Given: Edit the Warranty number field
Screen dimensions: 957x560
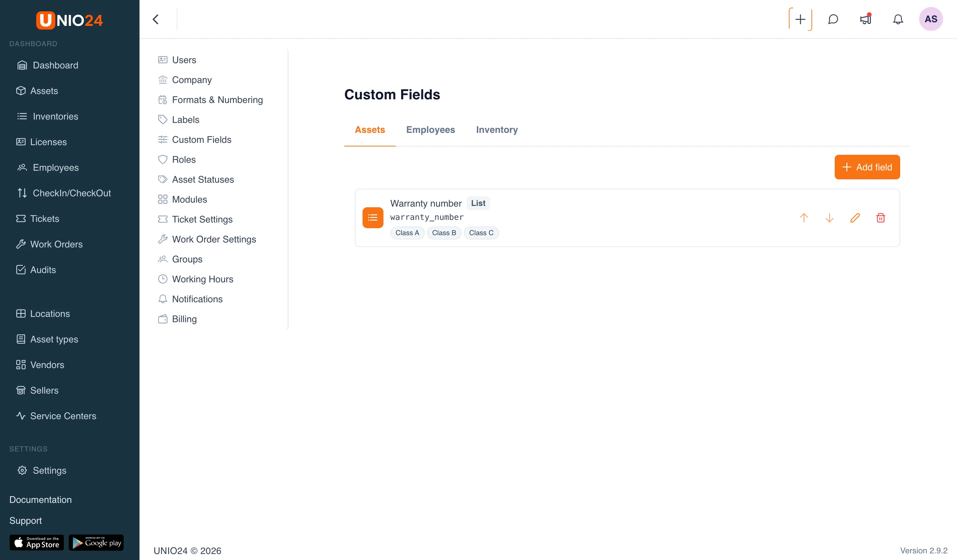Looking at the screenshot, I should coord(855,218).
